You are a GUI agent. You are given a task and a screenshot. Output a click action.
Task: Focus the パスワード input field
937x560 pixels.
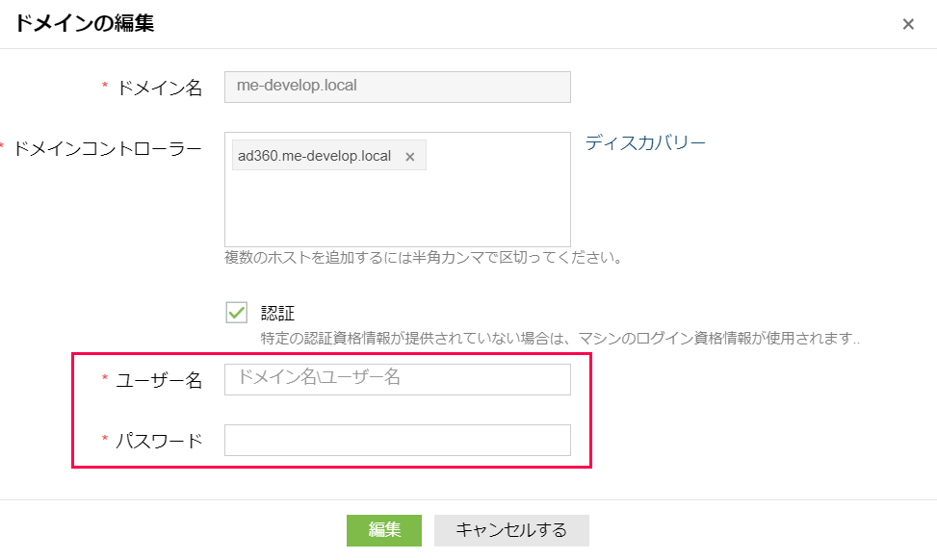(x=397, y=441)
